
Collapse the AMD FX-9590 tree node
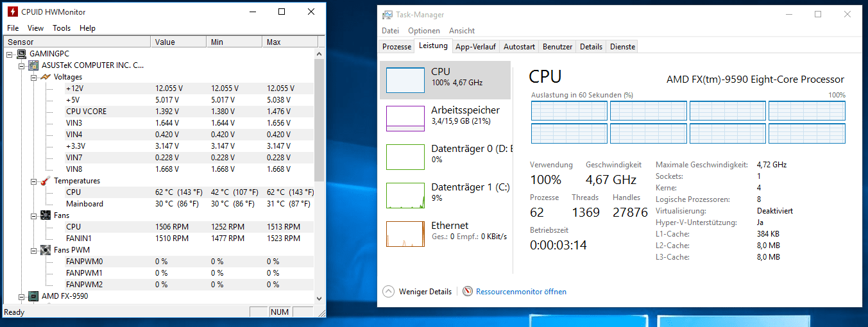[21, 296]
